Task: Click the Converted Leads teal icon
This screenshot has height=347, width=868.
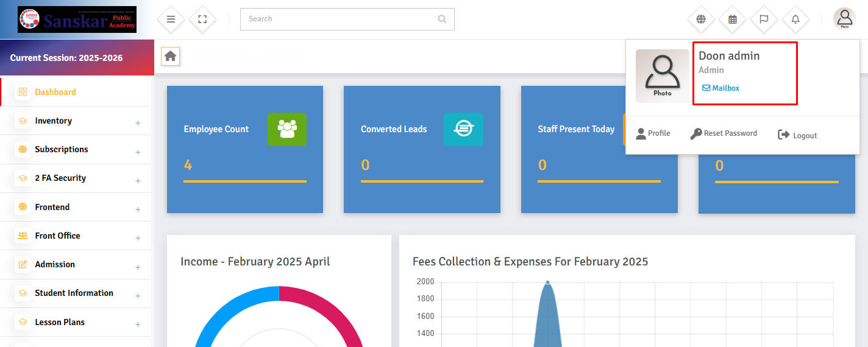Action: [463, 129]
